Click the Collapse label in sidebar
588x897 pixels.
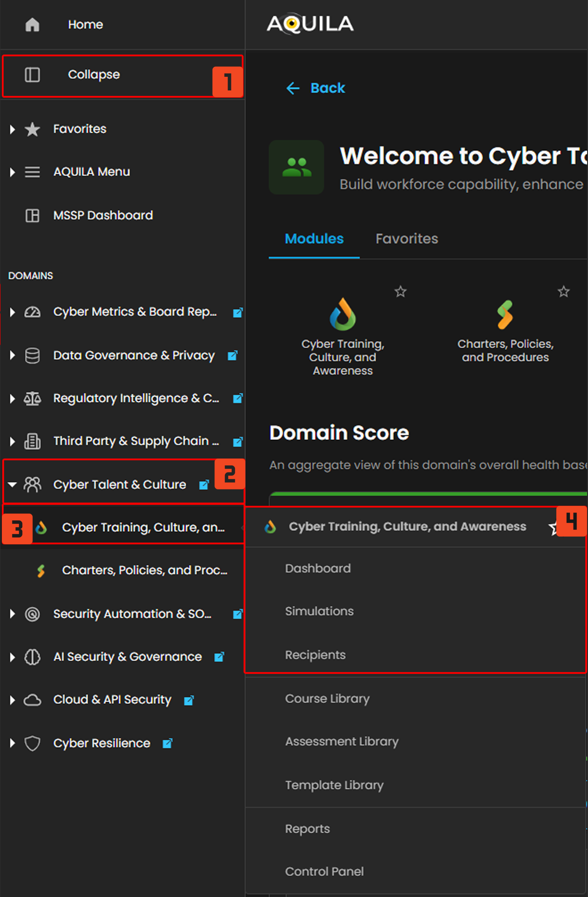pyautogui.click(x=94, y=75)
